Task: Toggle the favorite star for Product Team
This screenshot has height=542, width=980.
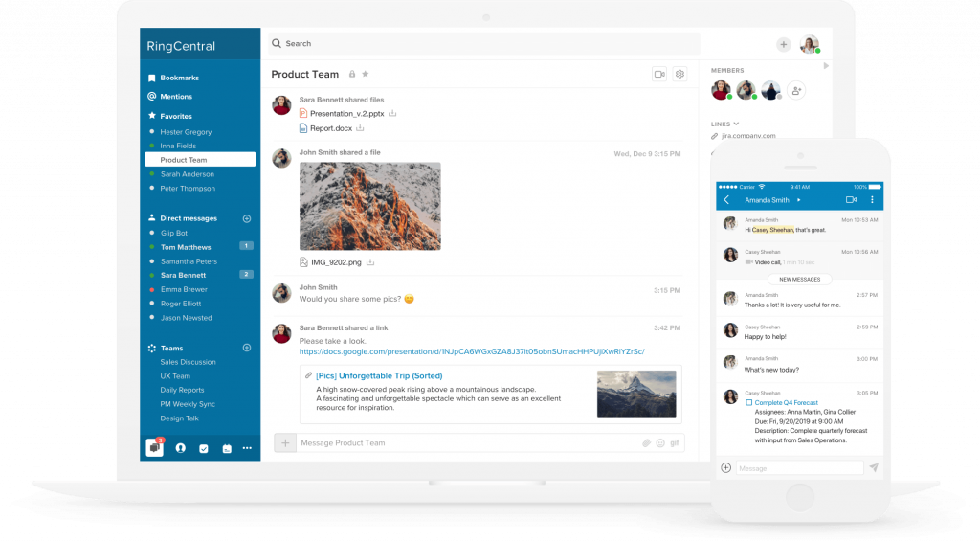Action: pyautogui.click(x=366, y=74)
